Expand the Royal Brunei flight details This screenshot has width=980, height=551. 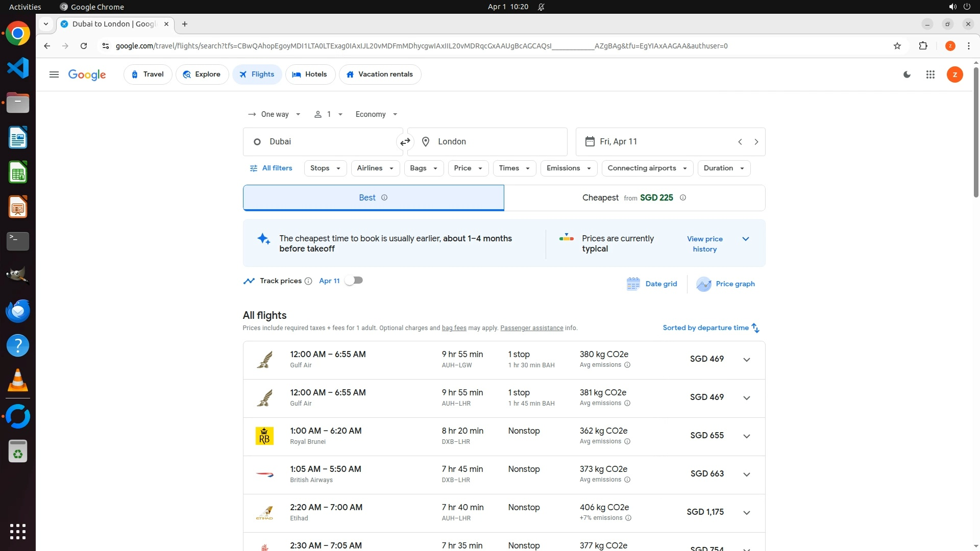pyautogui.click(x=747, y=436)
